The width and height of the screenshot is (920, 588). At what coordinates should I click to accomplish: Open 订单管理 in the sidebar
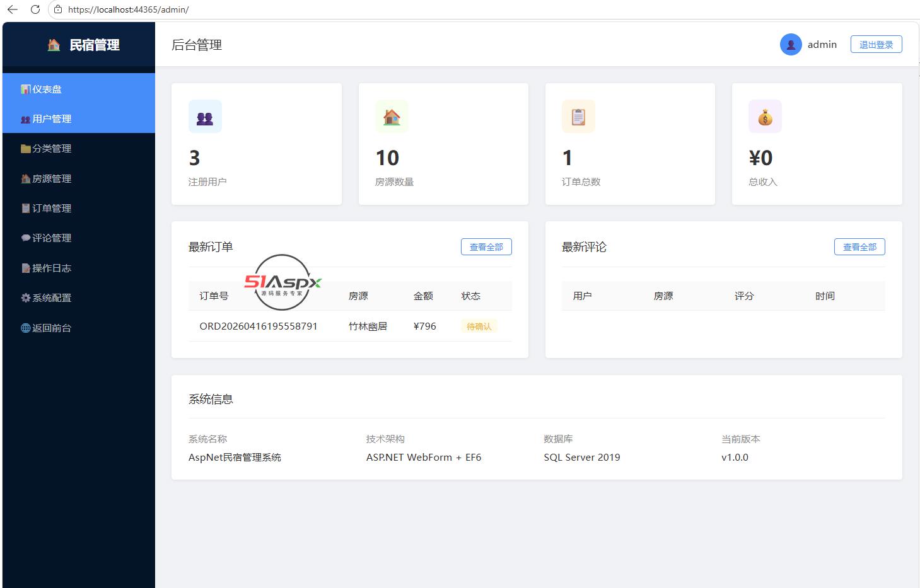tap(79, 208)
